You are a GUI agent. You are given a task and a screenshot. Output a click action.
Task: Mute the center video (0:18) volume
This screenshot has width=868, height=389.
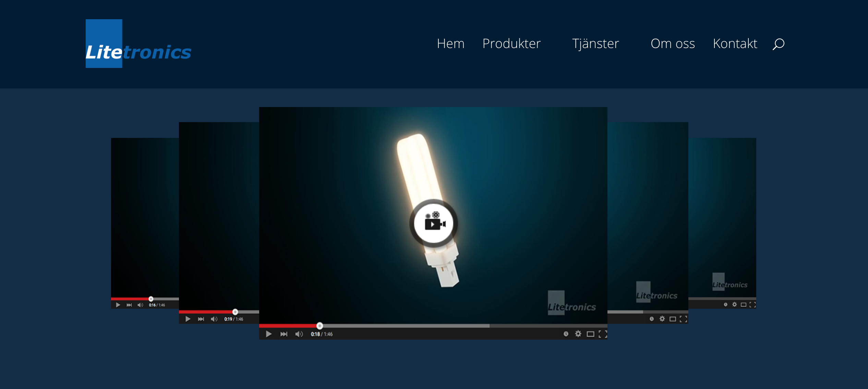299,334
